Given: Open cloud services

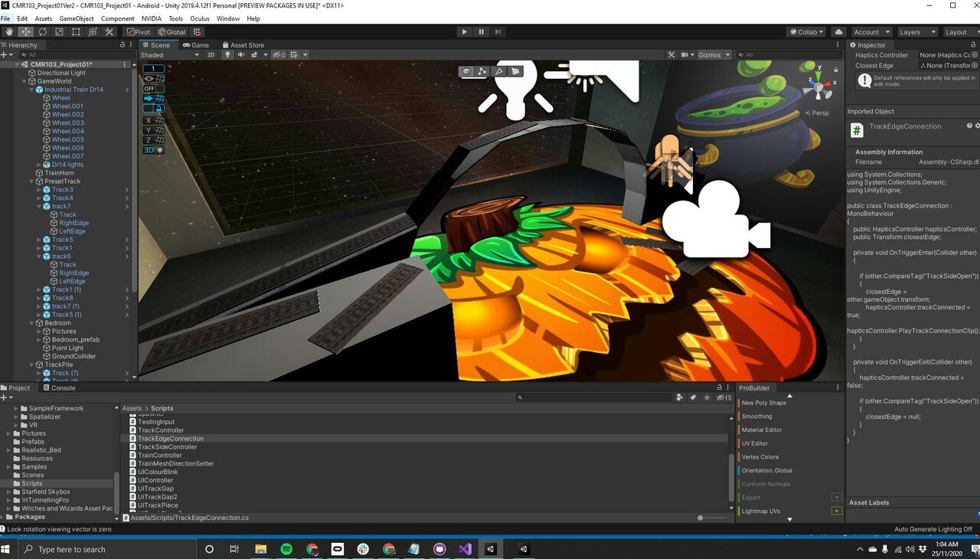Looking at the screenshot, I should coord(838,32).
